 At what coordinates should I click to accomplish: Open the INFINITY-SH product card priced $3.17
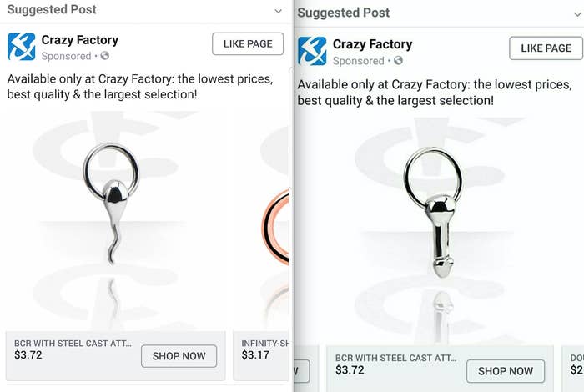pyautogui.click(x=261, y=355)
